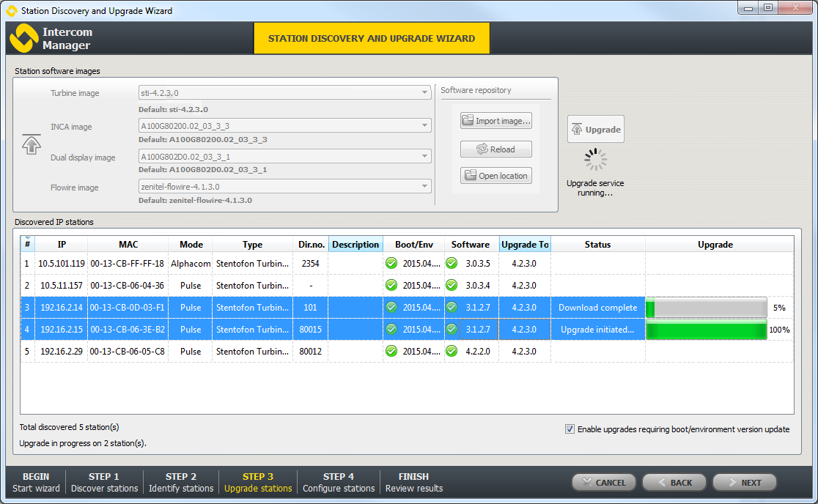Click Boot/Env green checkmark for station 1
This screenshot has height=504, width=818.
point(391,264)
